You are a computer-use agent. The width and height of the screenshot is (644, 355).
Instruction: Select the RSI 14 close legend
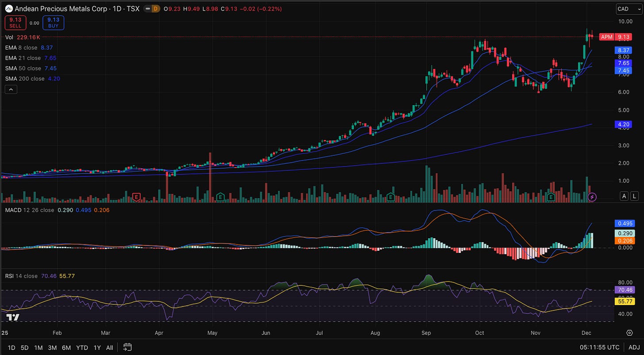(x=40, y=276)
